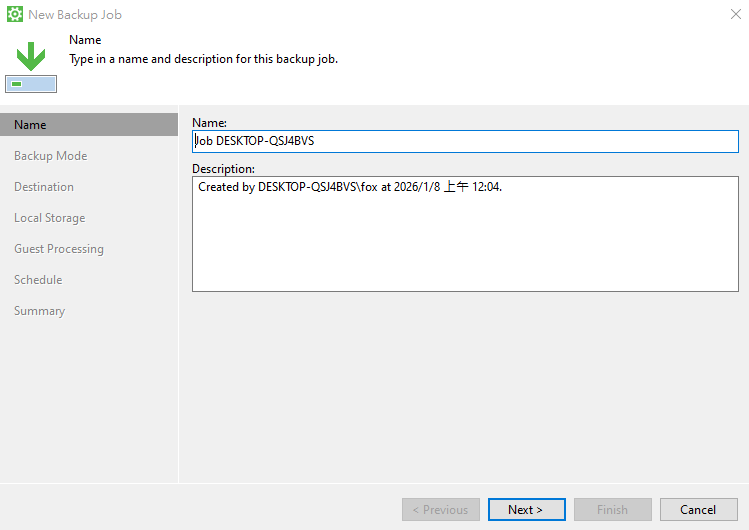749x530 pixels.
Task: Switch to the Local Storage step
Action: coord(50,218)
